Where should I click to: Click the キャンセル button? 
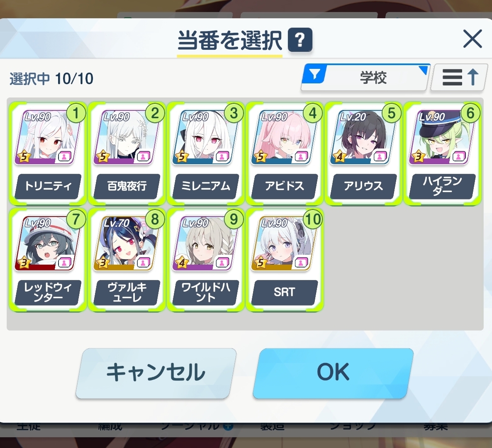(156, 373)
